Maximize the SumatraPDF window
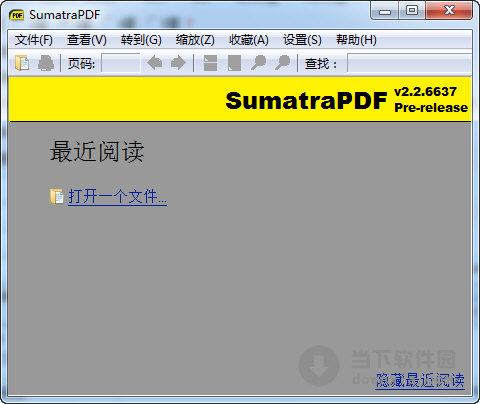480x404 pixels. 412,11
